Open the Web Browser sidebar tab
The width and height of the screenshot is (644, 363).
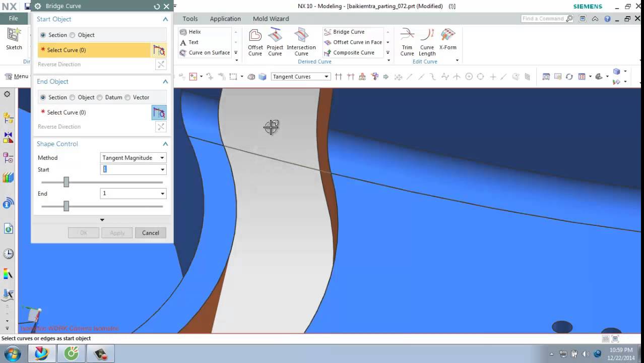click(x=8, y=229)
